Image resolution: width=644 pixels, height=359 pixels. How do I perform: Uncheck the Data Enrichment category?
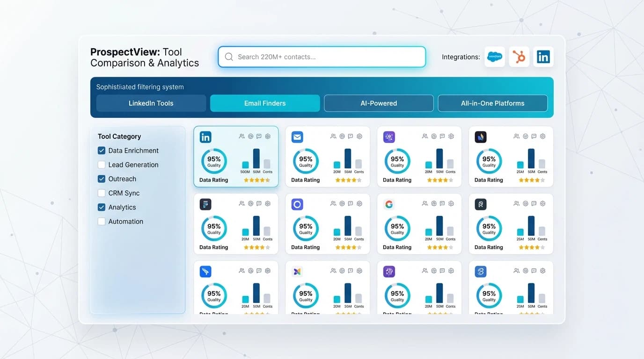point(102,151)
